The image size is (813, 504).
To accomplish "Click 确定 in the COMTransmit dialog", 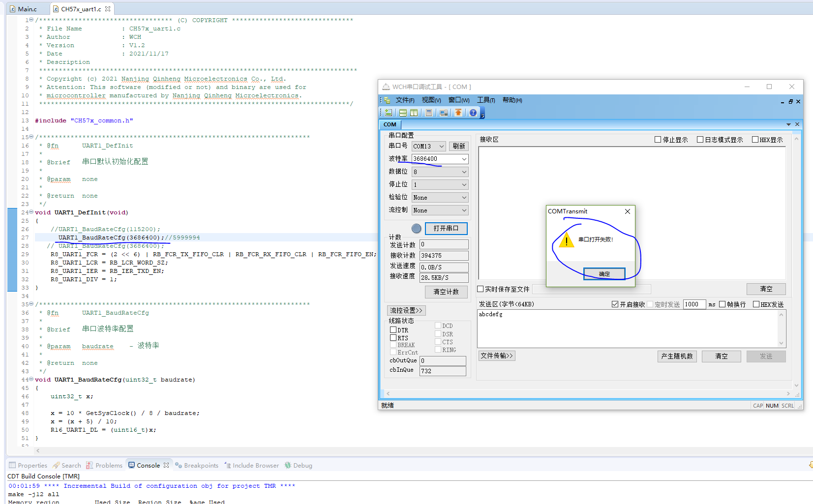I will (x=604, y=274).
